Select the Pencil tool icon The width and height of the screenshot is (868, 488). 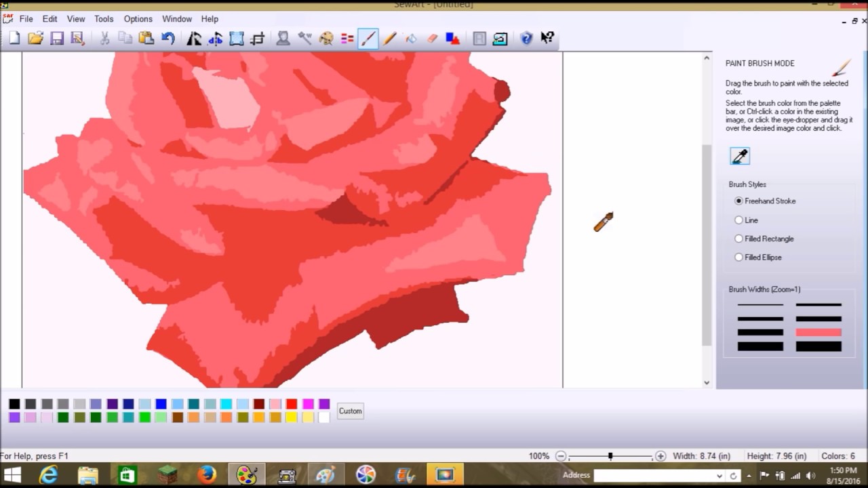click(390, 39)
